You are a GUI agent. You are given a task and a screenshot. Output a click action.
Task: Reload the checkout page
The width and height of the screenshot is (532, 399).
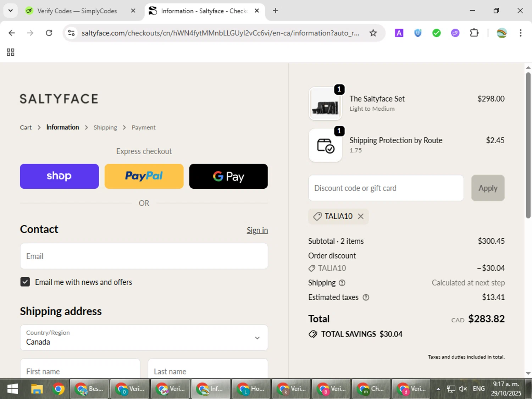pyautogui.click(x=49, y=33)
